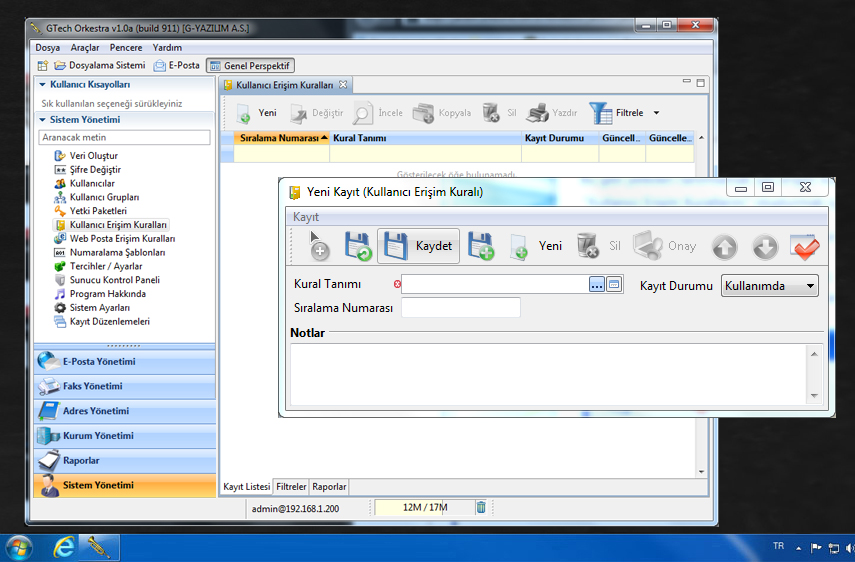855x562 pixels.
Task: Open Internet Explorer from the taskbar
Action: pos(65,547)
